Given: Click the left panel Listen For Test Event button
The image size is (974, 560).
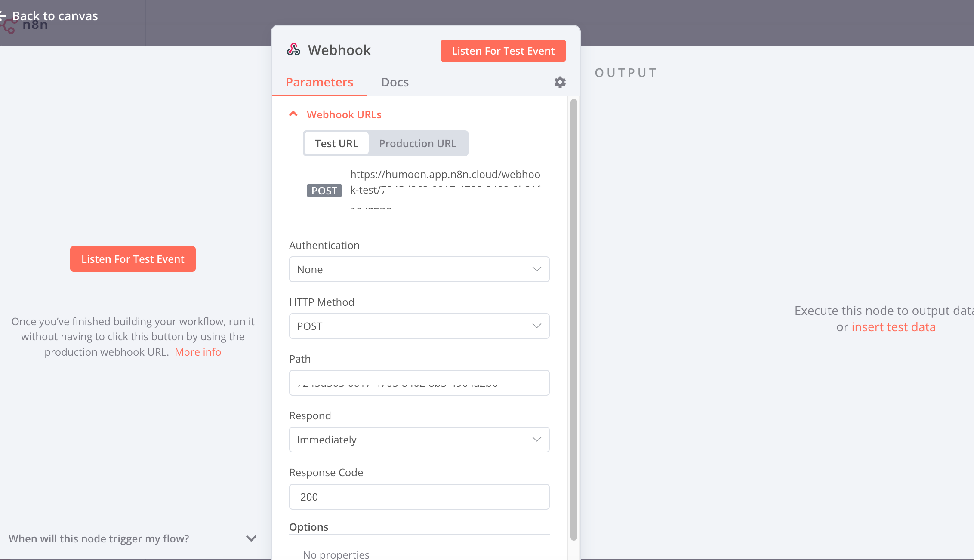Looking at the screenshot, I should (133, 259).
